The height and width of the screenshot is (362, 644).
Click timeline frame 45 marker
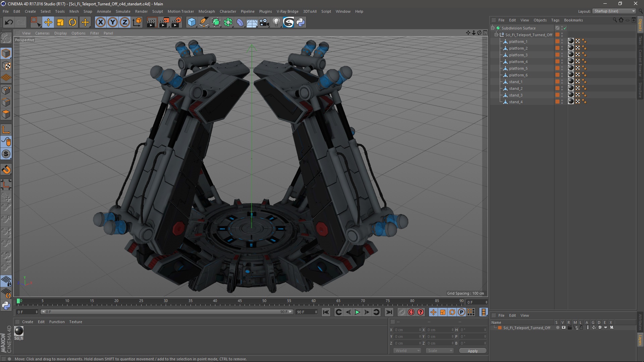coord(240,301)
